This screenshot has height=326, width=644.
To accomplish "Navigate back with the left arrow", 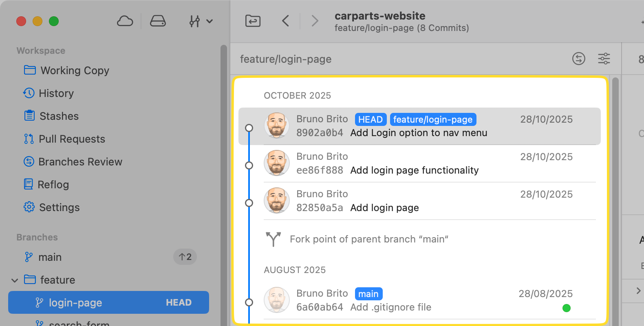I will [x=286, y=21].
